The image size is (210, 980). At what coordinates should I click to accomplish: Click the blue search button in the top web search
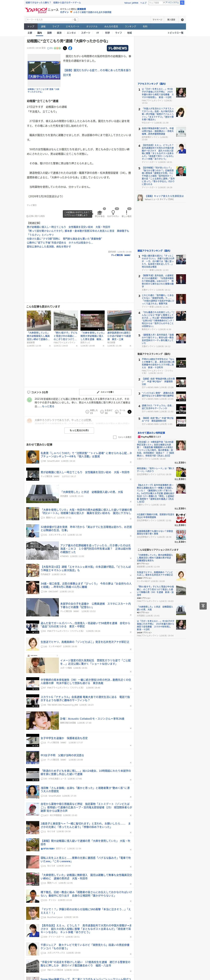tap(182, 3)
